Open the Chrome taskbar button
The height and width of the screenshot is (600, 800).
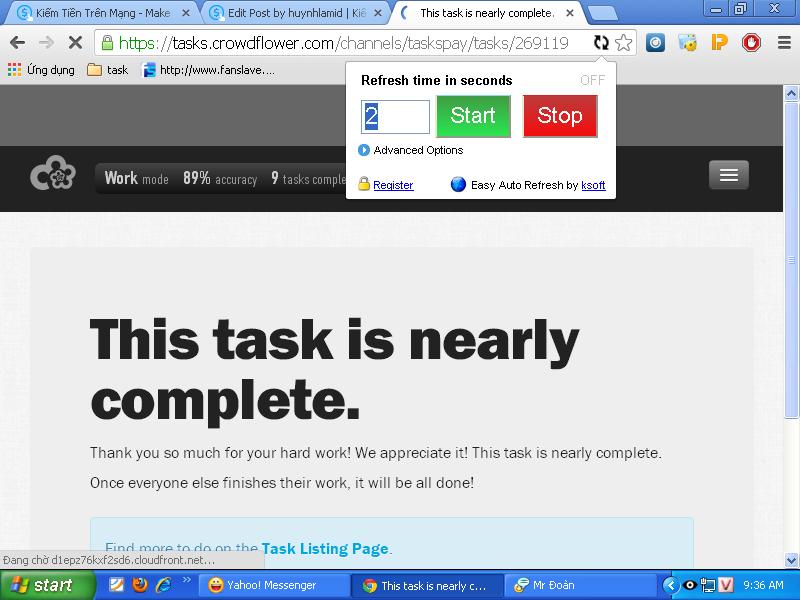[x=426, y=585]
